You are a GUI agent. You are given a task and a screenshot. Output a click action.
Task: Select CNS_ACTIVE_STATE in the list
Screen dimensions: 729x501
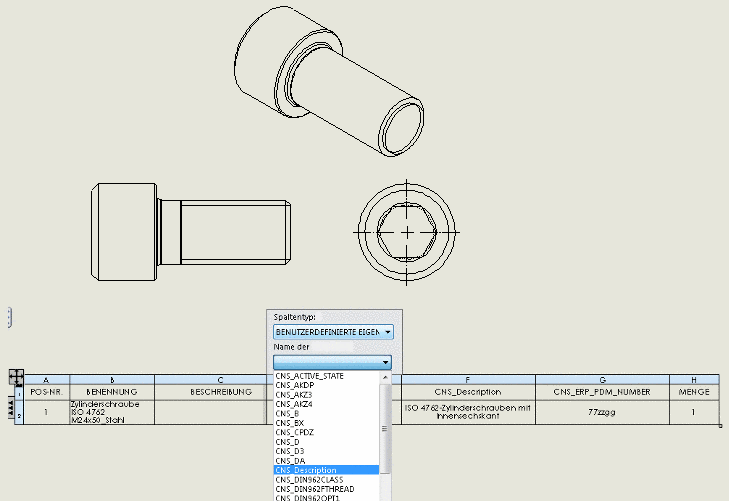pyautogui.click(x=309, y=376)
